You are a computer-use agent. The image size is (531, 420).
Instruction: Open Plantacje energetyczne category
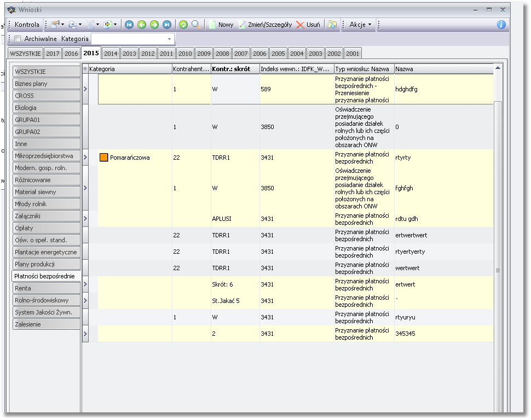(47, 252)
